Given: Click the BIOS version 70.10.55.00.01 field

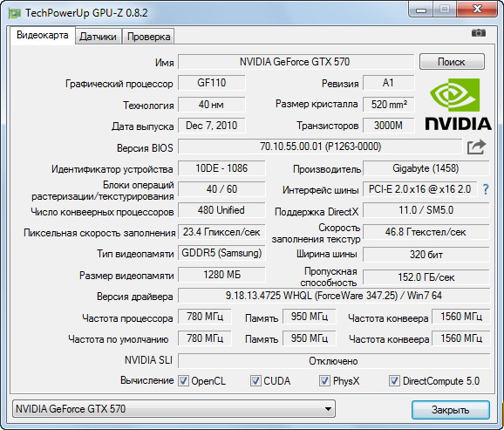Looking at the screenshot, I should tap(320, 147).
